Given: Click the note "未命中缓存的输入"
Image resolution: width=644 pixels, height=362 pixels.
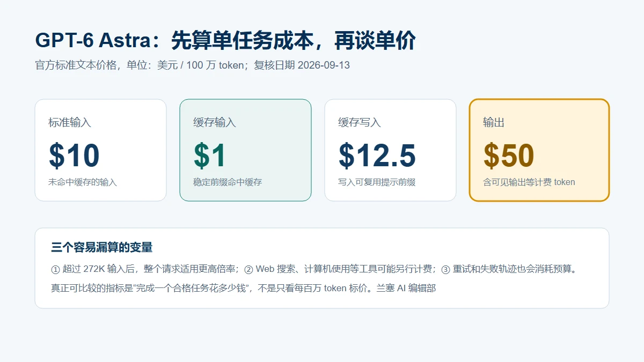Looking at the screenshot, I should [83, 182].
